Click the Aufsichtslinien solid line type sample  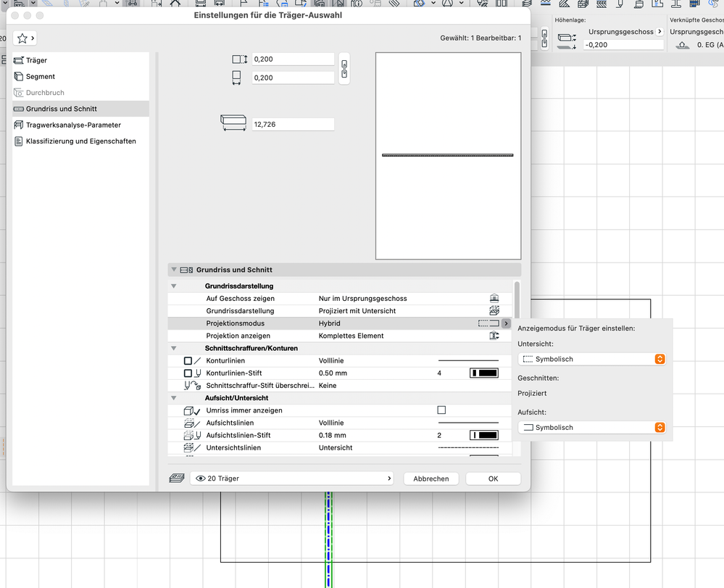468,423
